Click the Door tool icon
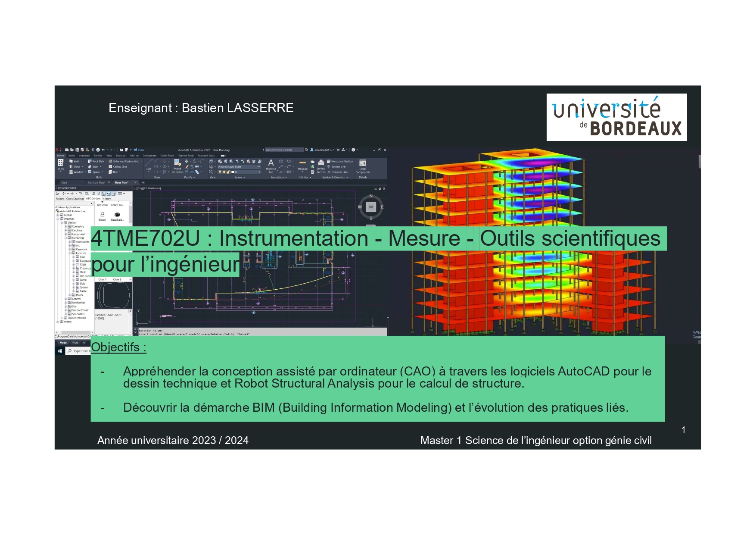756x535 pixels. [x=71, y=167]
